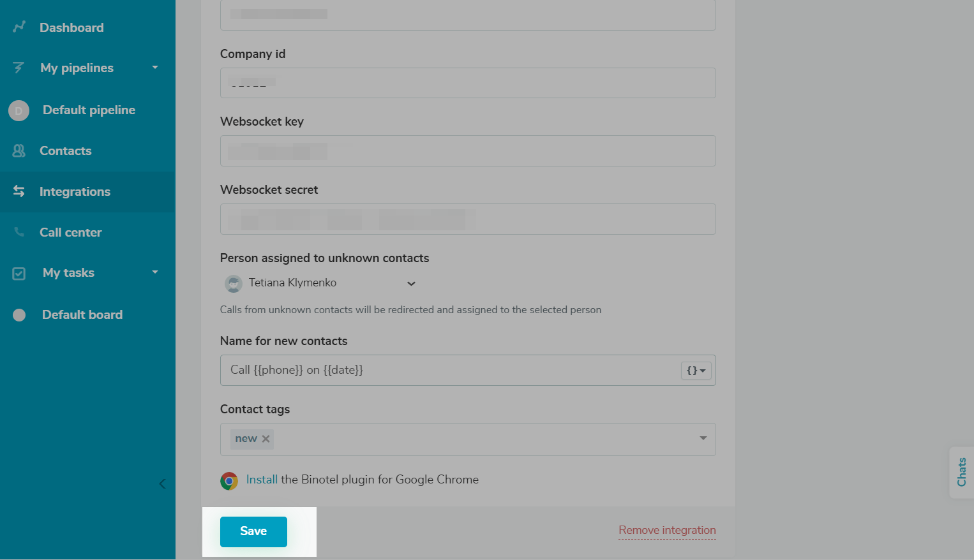The height and width of the screenshot is (560, 974).
Task: Click the Contacts people icon
Action: pos(19,151)
